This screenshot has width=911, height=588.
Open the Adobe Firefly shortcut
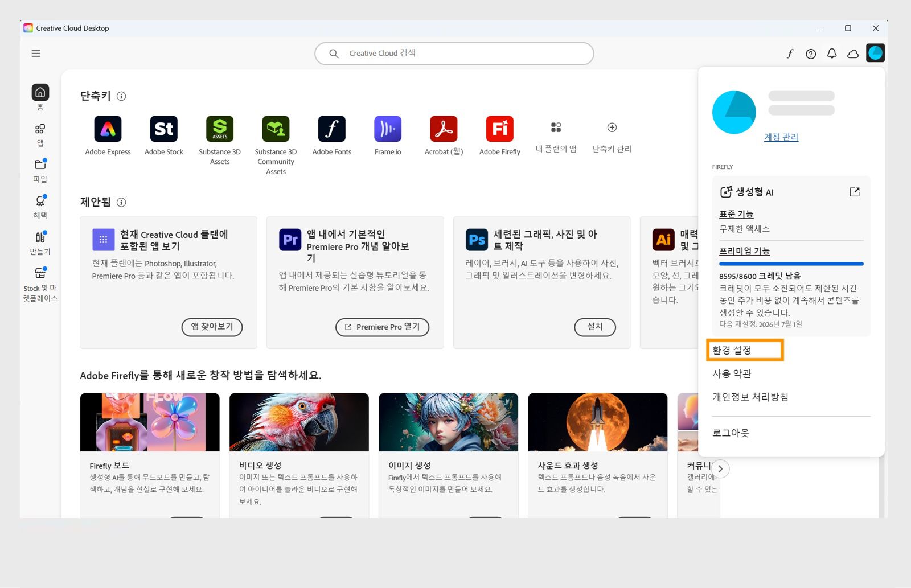499,129
